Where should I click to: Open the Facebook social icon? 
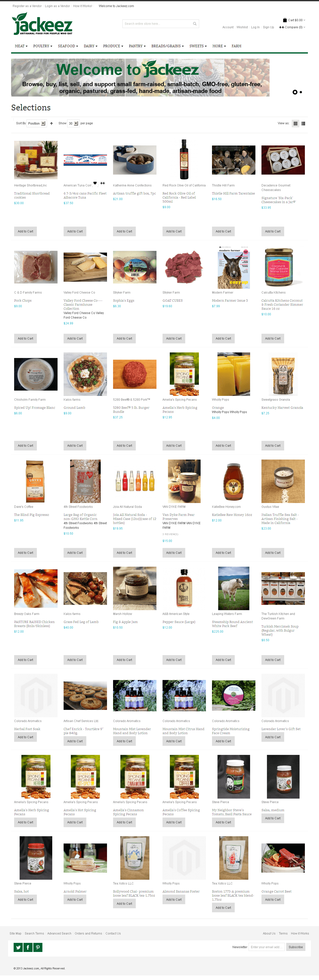28,947
